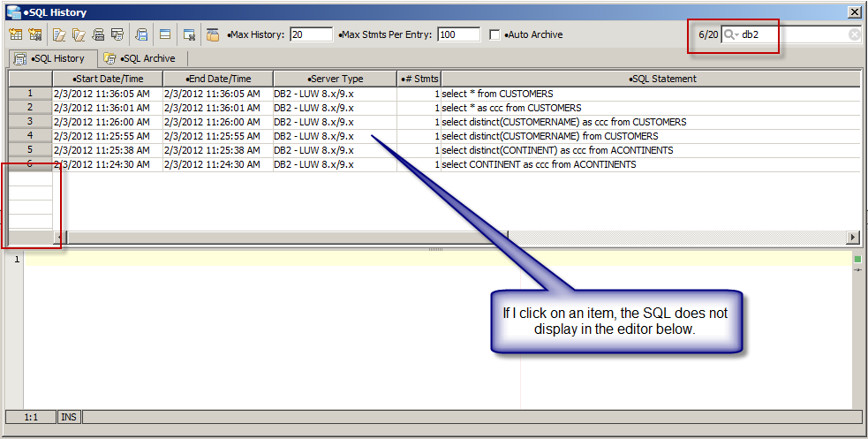Click the blue scroll with disk save icon
This screenshot has height=439, width=868.
click(x=141, y=34)
